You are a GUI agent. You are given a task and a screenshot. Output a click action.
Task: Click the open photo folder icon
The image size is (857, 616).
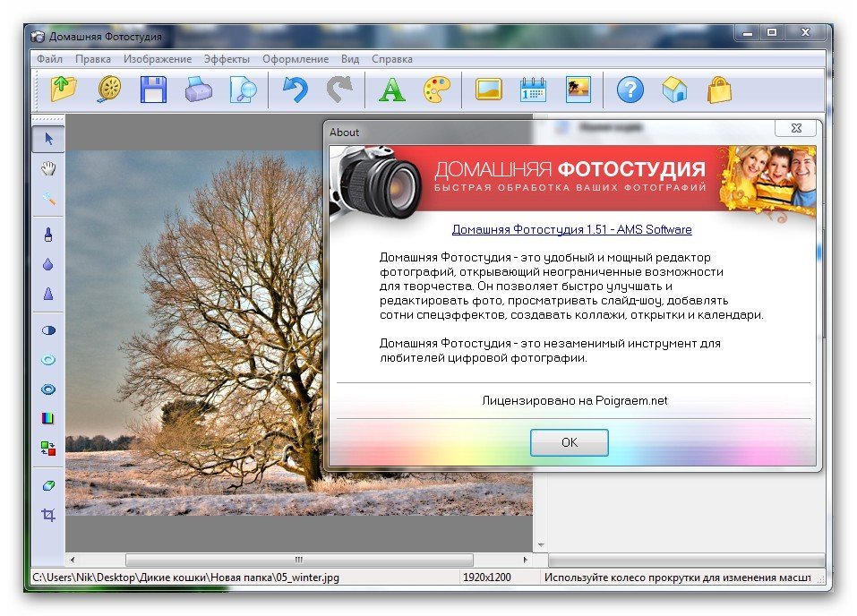63,90
